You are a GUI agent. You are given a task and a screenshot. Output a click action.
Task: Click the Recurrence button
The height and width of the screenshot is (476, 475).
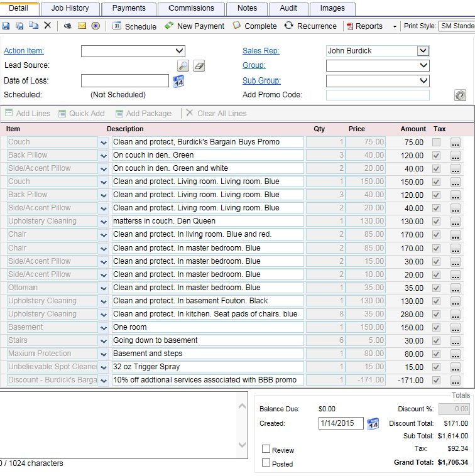coord(311,26)
